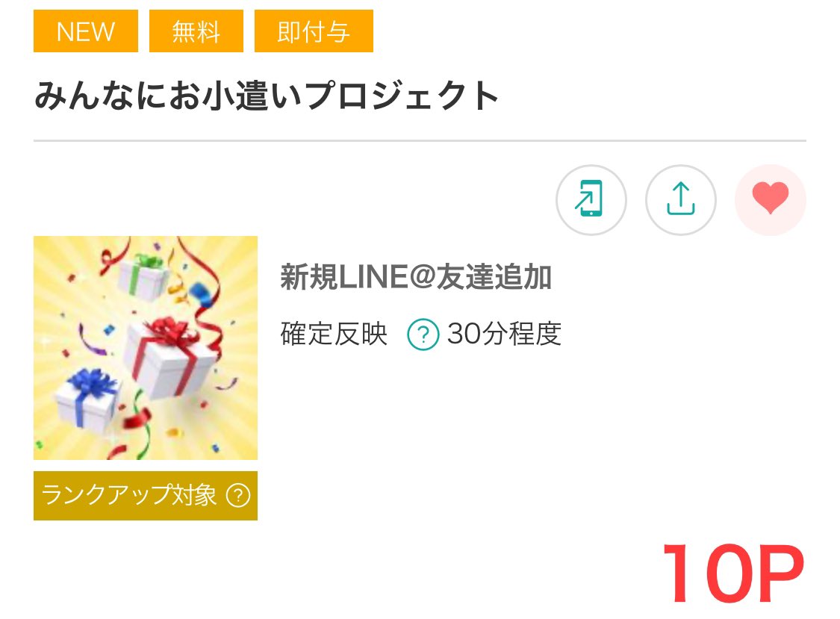
Task: Tap the send-to-smartphone icon
Action: click(591, 199)
